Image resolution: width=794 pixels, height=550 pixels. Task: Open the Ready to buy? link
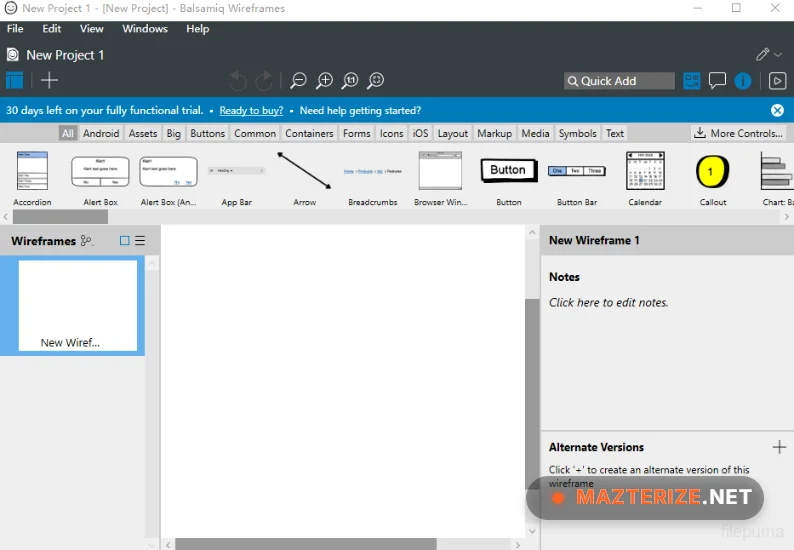(x=251, y=110)
